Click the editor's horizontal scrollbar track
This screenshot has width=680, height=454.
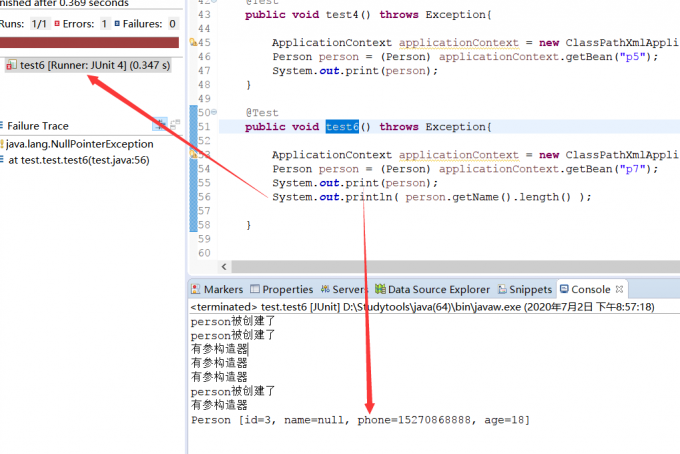pos(455,267)
